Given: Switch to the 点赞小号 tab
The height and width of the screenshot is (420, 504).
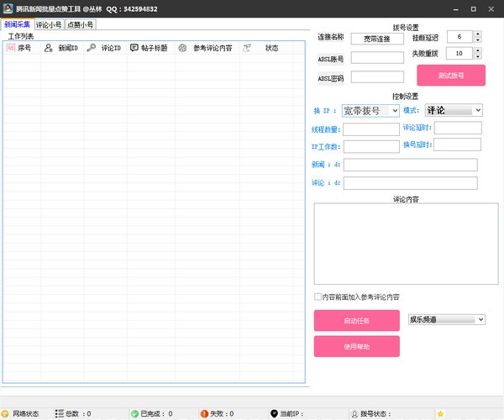Looking at the screenshot, I should coord(81,25).
